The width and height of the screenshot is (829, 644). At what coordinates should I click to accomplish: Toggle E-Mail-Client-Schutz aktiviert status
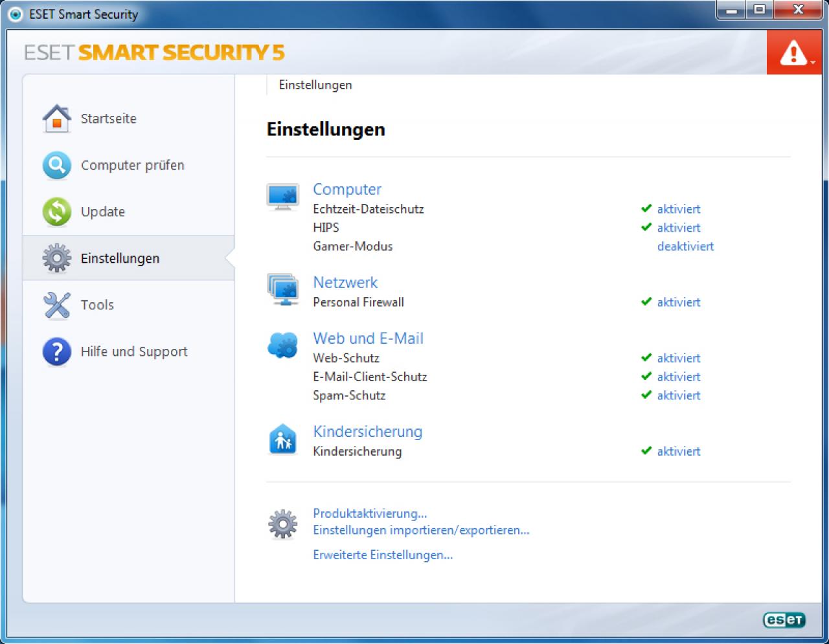(679, 377)
